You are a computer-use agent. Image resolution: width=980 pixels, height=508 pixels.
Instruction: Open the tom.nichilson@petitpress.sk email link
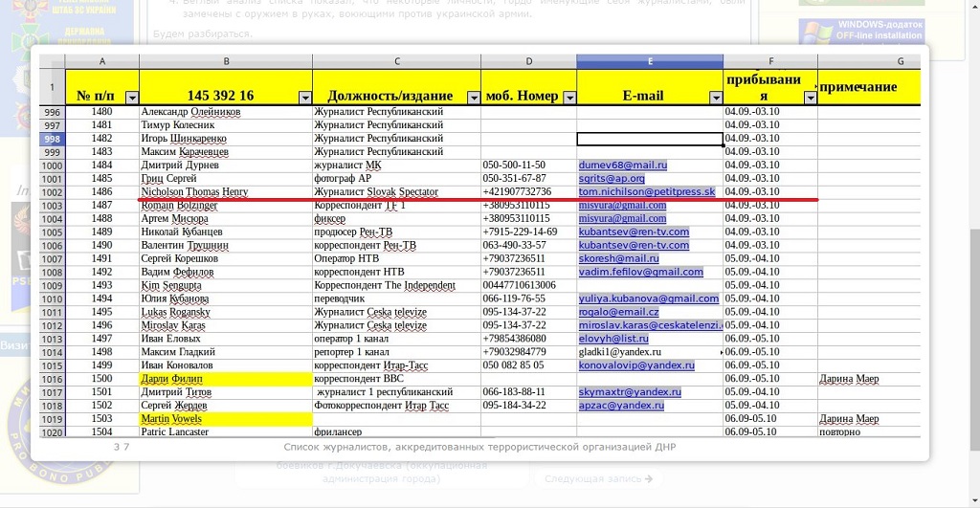(646, 192)
